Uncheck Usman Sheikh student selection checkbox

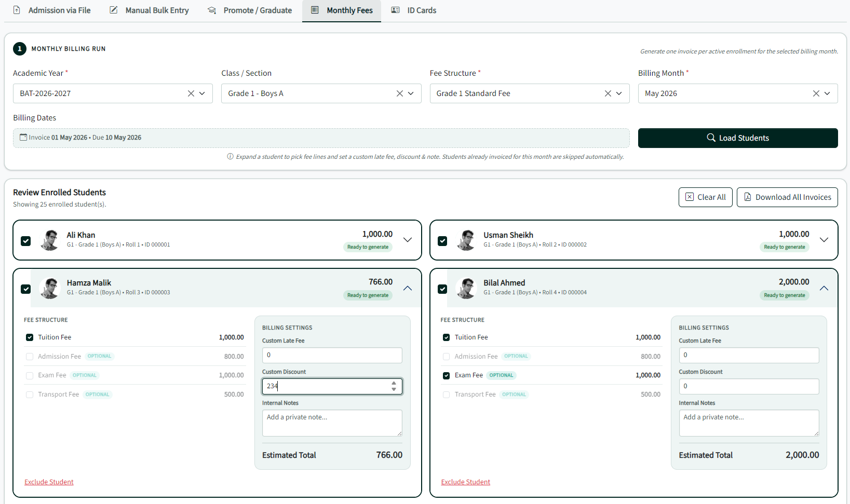pos(442,241)
